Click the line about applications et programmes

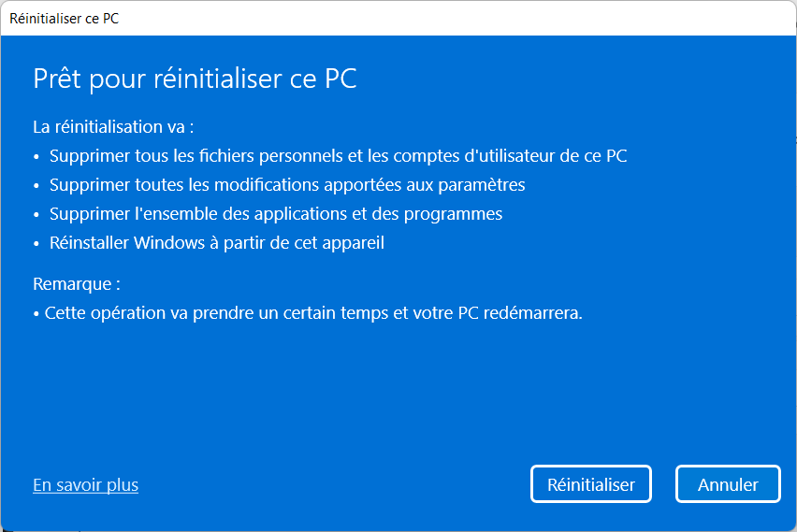[x=276, y=214]
